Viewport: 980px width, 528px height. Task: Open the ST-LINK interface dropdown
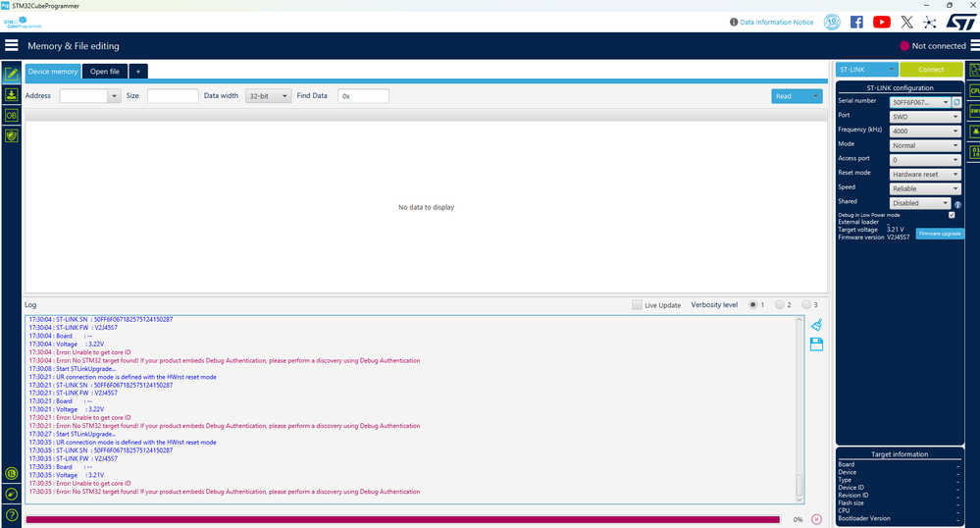point(866,70)
